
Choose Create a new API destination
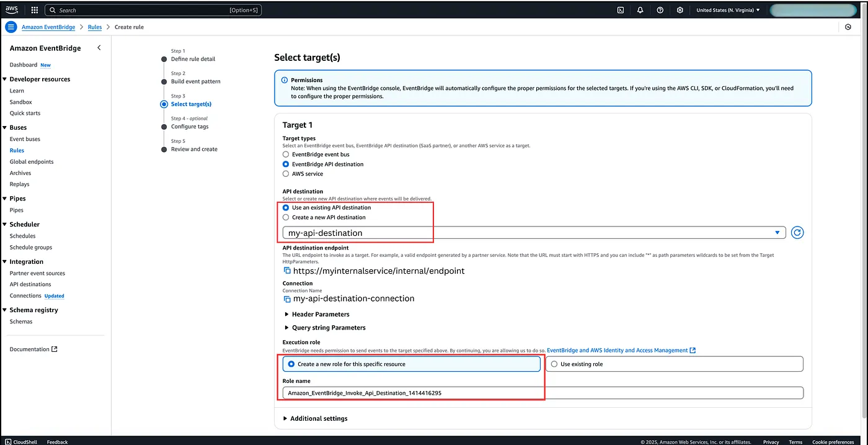[286, 217]
